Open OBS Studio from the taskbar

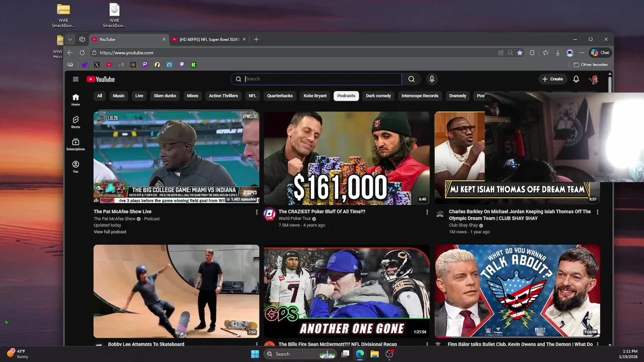pyautogui.click(x=389, y=354)
